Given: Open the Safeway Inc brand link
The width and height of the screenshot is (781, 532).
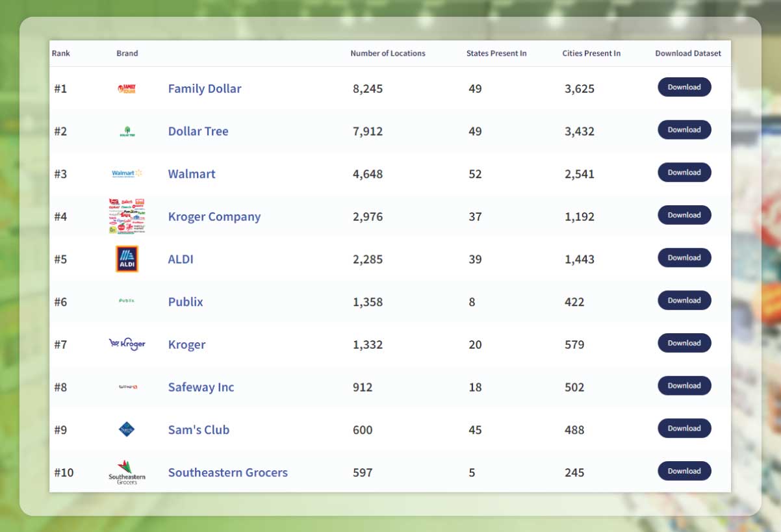Looking at the screenshot, I should 201,387.
